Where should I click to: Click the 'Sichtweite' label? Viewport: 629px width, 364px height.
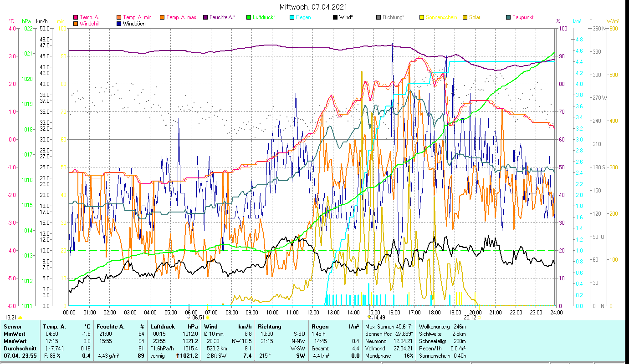[x=430, y=334]
